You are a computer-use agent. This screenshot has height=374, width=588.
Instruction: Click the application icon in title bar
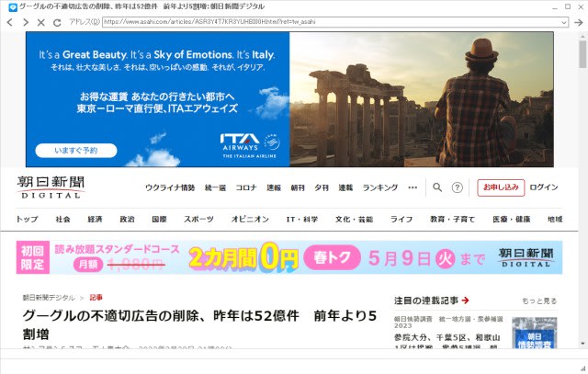coord(13,7)
